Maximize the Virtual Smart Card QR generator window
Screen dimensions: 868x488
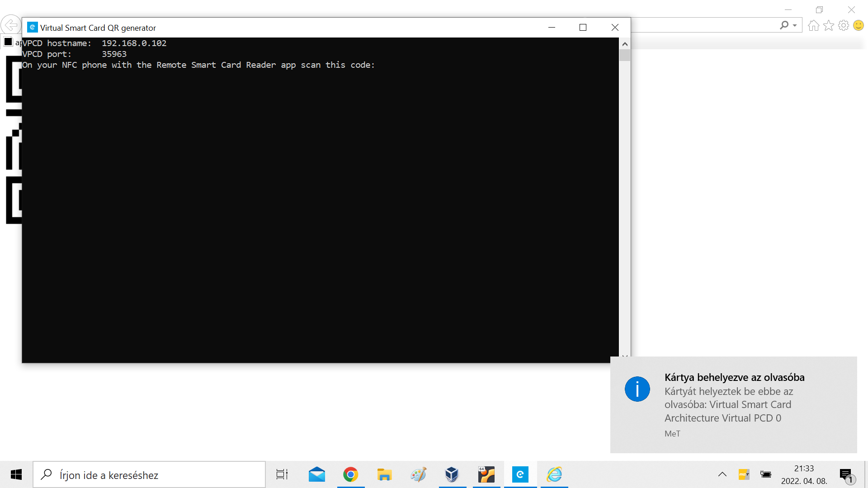[583, 28]
